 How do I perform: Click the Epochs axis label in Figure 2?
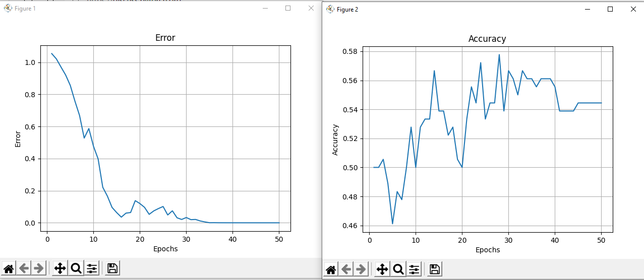488,249
